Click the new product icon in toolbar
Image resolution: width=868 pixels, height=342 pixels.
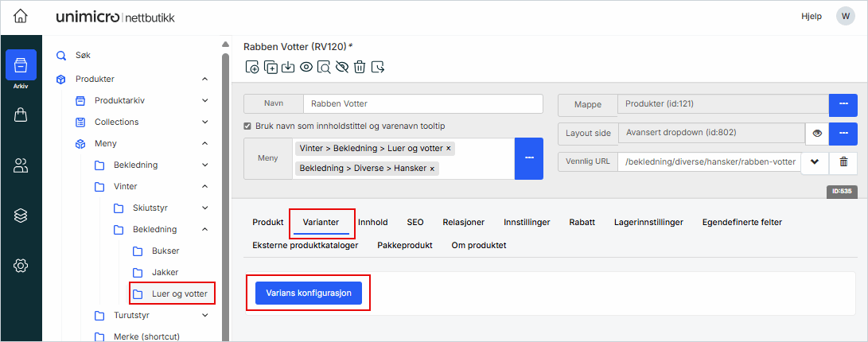point(252,67)
